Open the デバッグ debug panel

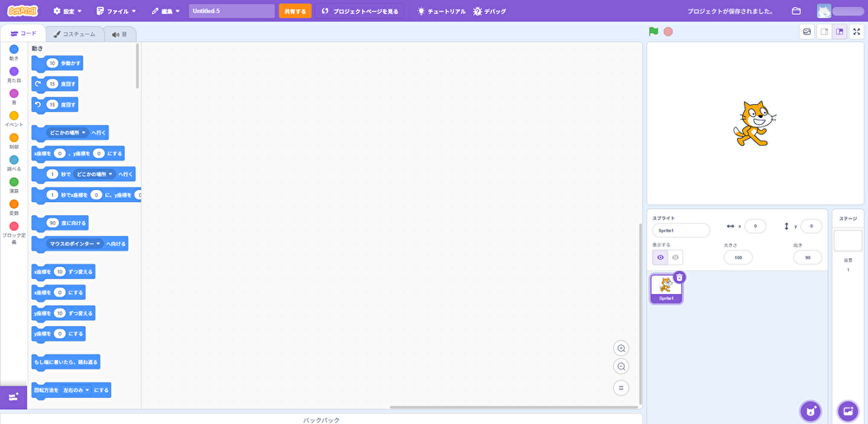[x=490, y=11]
